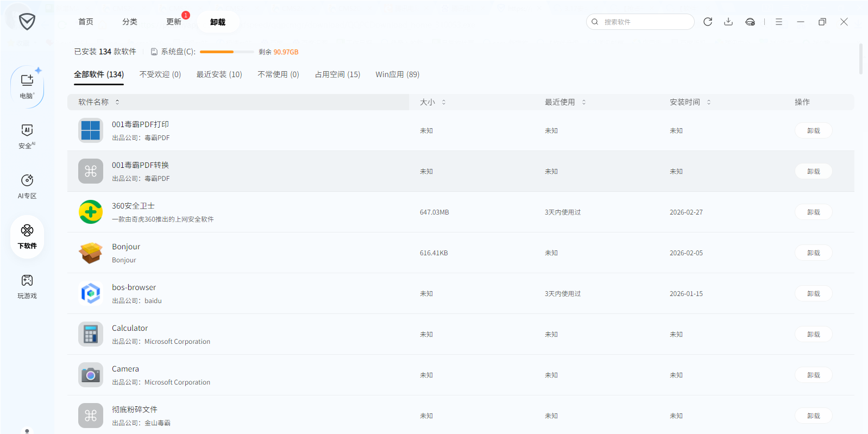This screenshot has width=868, height=434.
Task: Open the 玩游戏 games section
Action: click(x=27, y=286)
